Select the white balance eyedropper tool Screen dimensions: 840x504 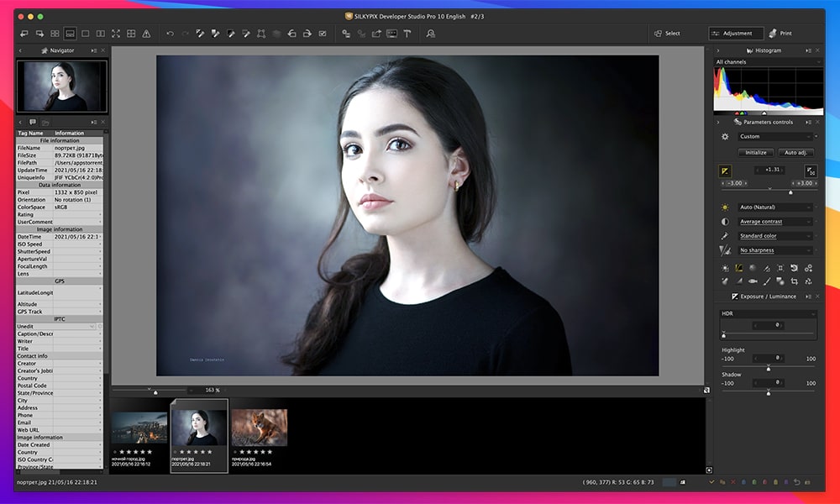coord(199,33)
